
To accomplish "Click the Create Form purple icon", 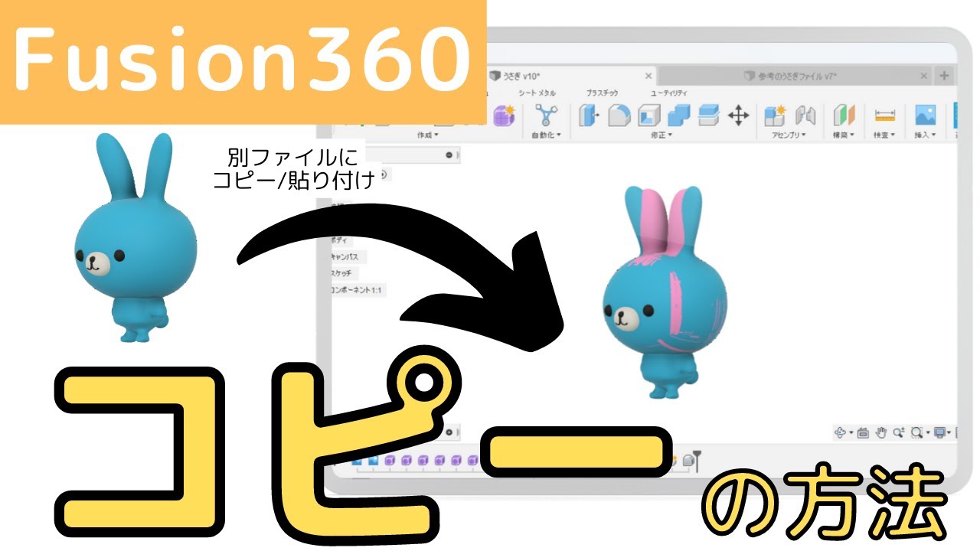I will (x=504, y=116).
